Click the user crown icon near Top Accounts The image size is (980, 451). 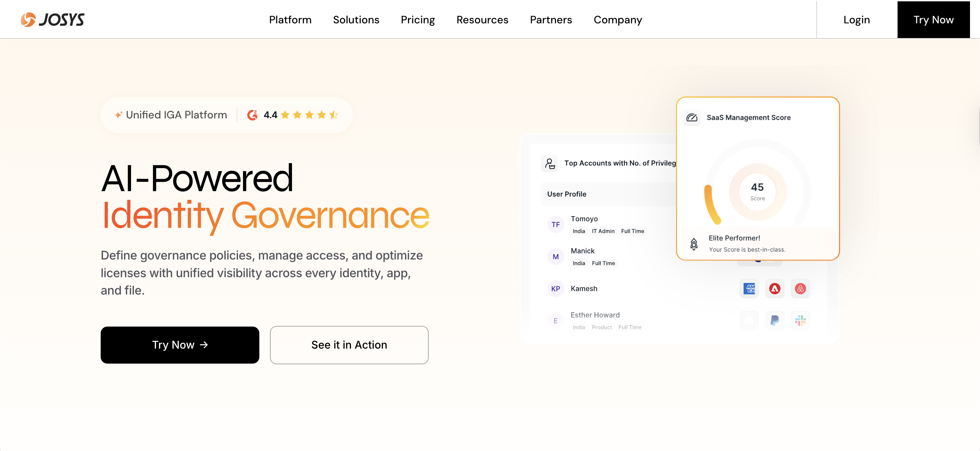549,163
